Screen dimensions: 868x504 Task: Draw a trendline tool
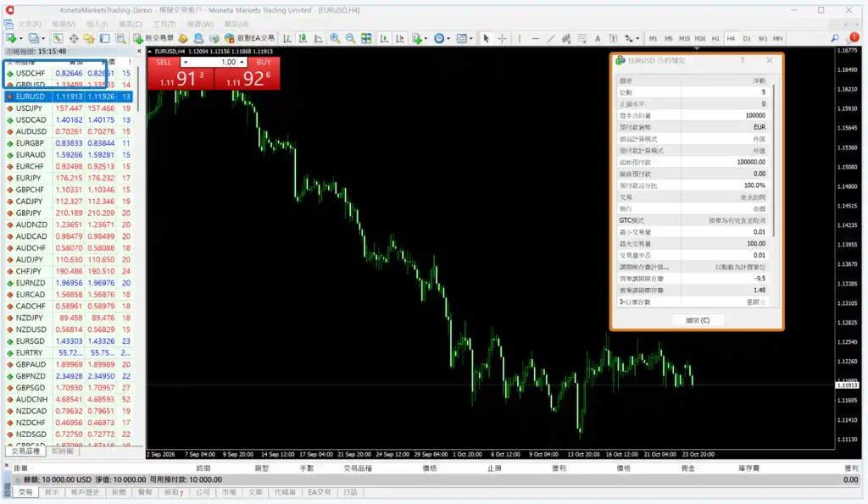(550, 38)
